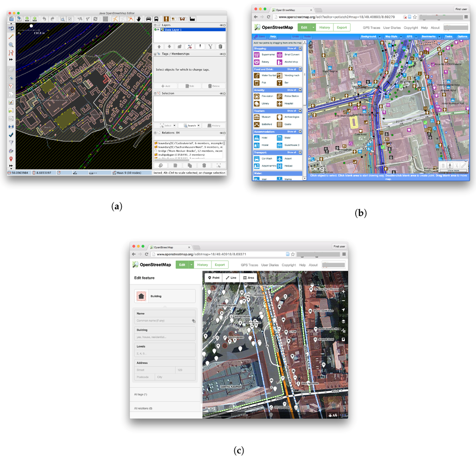Click the All tags (1) link
Screen dimensions: 476x457
(140, 394)
